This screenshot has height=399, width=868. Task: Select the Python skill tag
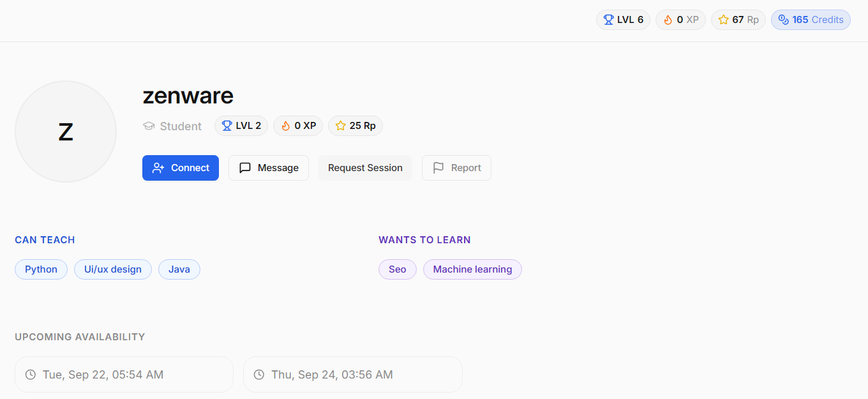pyautogui.click(x=41, y=269)
